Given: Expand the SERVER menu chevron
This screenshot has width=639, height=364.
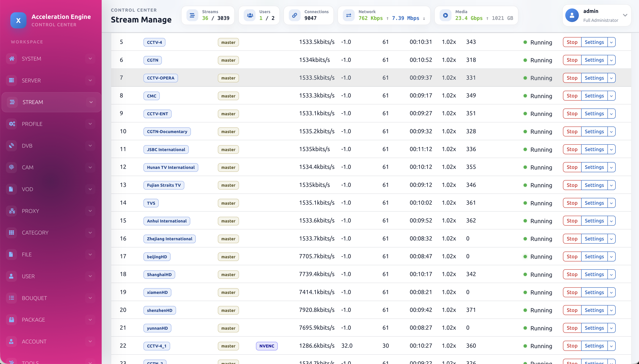Looking at the screenshot, I should point(90,80).
